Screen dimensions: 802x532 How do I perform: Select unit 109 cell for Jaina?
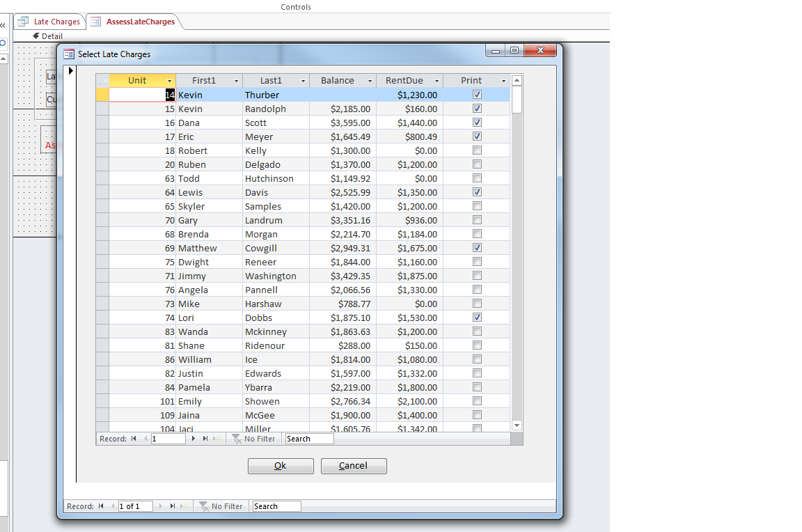(142, 416)
